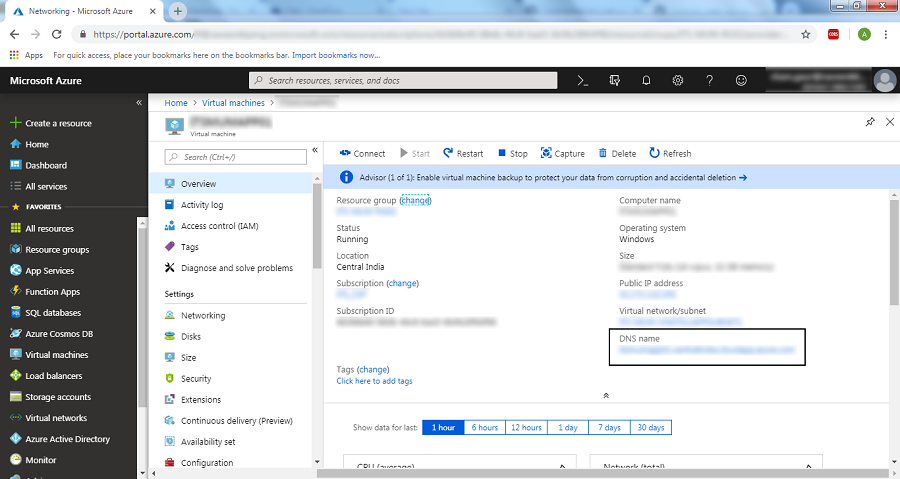Collapse the VM resource menu

tap(315, 150)
